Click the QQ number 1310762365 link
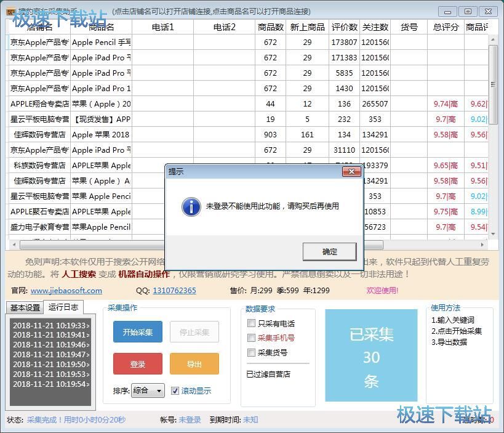This screenshot has width=504, height=433. coord(174,291)
